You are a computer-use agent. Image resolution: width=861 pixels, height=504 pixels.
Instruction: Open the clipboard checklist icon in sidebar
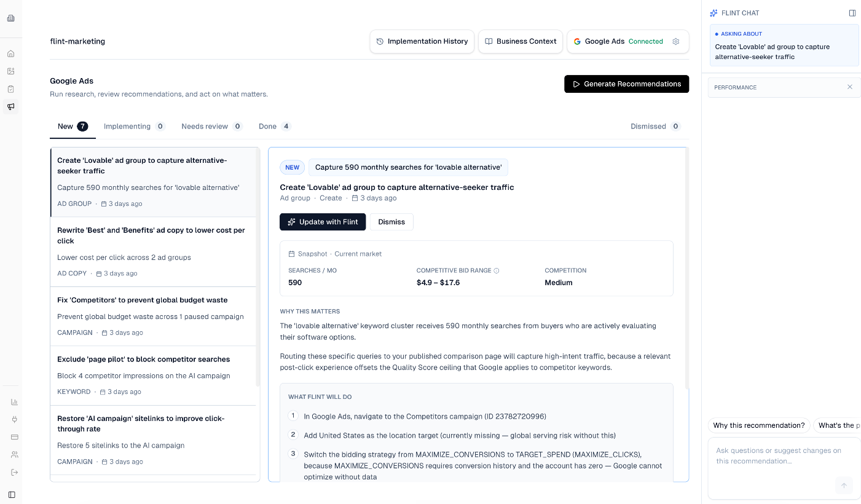coord(10,89)
